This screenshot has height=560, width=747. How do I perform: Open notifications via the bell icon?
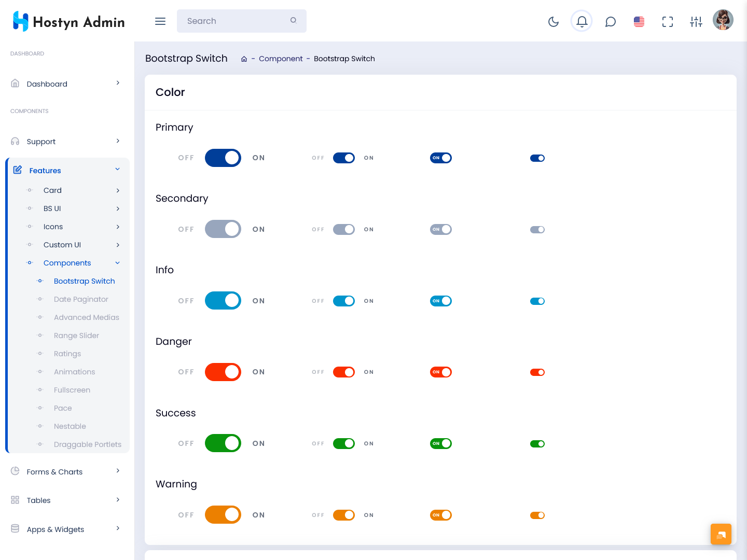point(582,21)
